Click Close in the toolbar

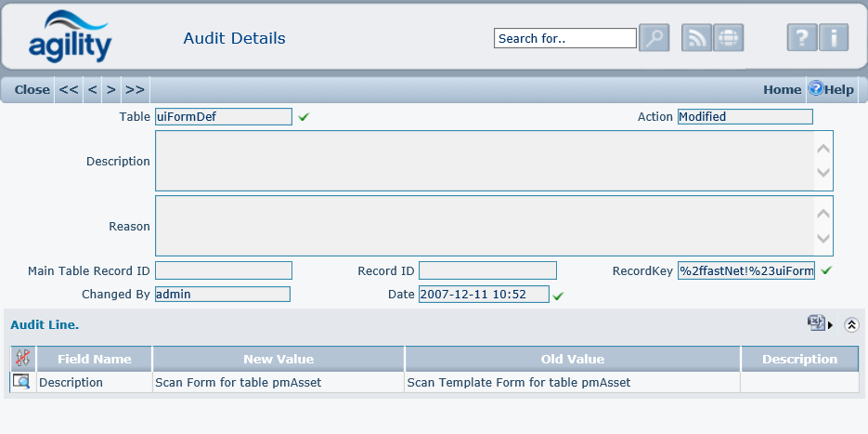tap(32, 90)
